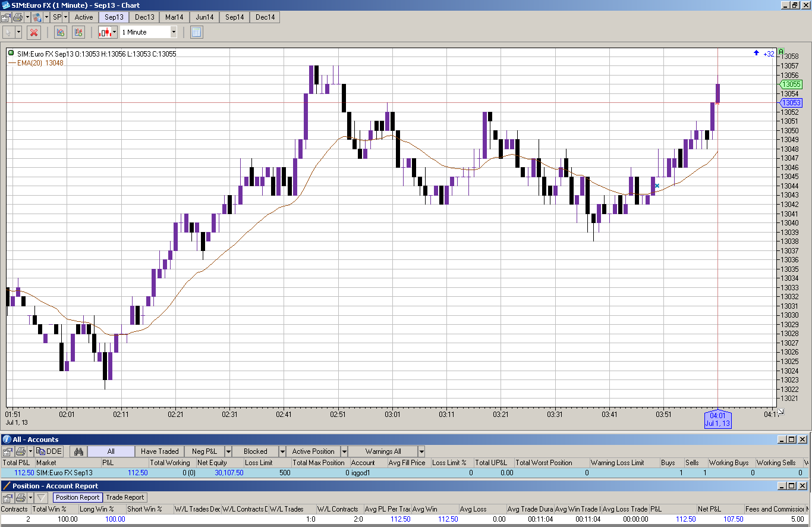Toggle the Have Traded filter
The image size is (812, 527).
[160, 451]
